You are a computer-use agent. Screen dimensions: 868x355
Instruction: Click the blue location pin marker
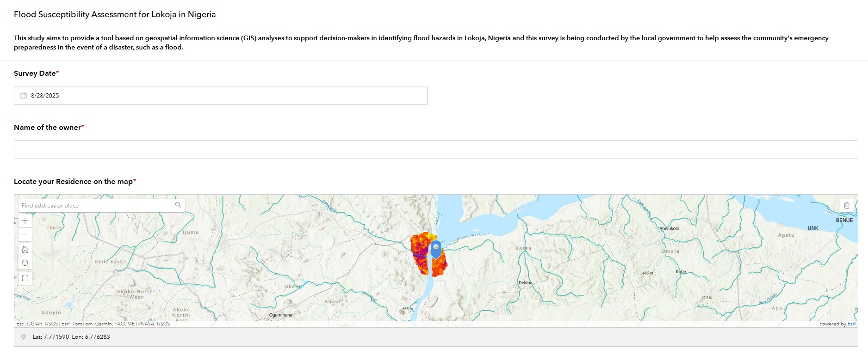(x=436, y=249)
